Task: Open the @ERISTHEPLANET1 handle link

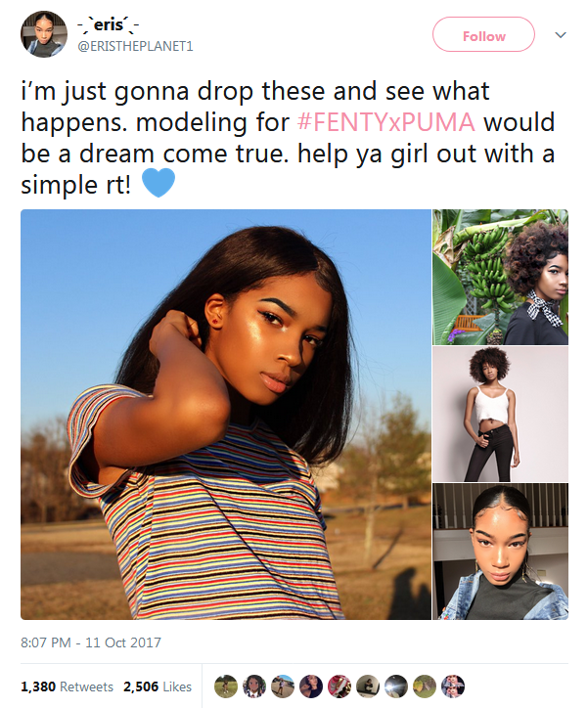Action: tap(135, 46)
